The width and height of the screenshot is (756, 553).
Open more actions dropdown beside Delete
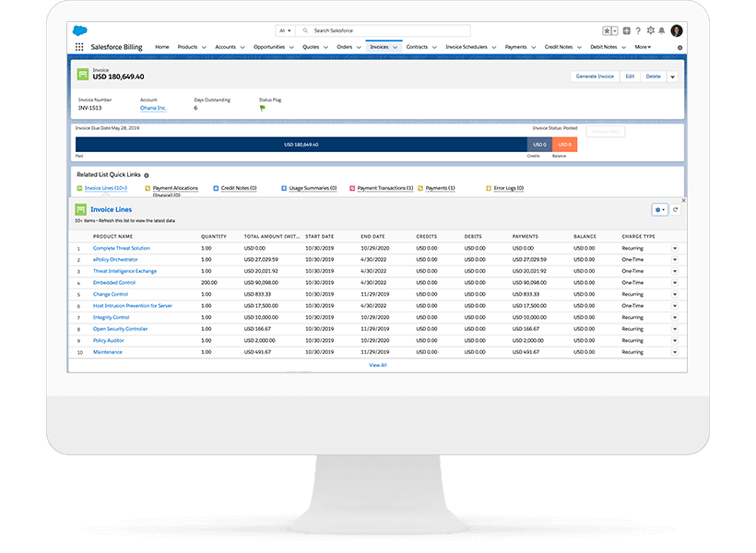coord(672,76)
